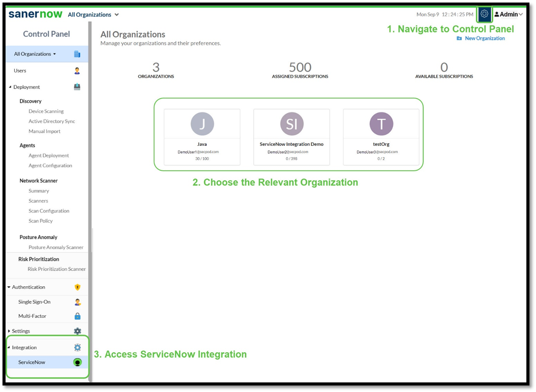Open the Java organization name

(202, 144)
